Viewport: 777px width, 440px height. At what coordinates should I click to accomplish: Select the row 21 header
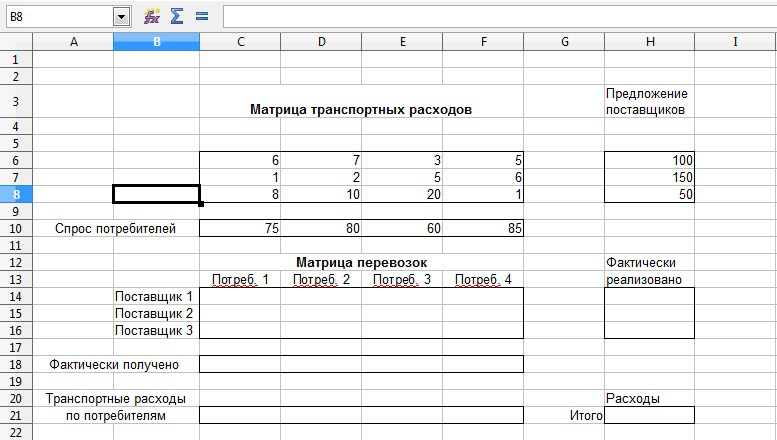tap(16, 415)
